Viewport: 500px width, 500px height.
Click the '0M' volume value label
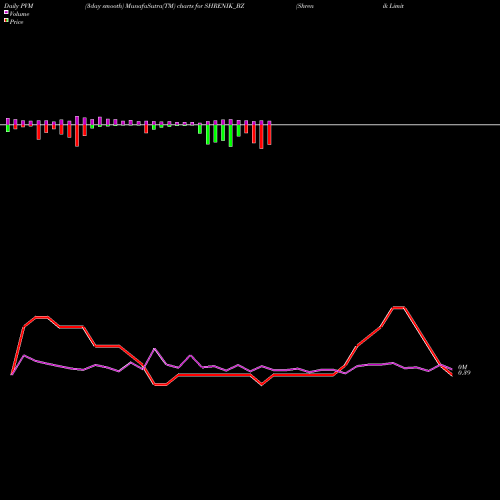pyautogui.click(x=462, y=367)
